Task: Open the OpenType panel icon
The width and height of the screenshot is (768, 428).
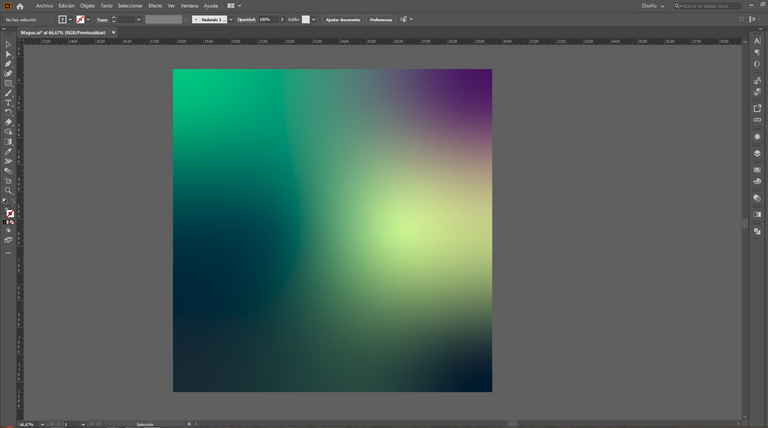Action: click(x=757, y=64)
